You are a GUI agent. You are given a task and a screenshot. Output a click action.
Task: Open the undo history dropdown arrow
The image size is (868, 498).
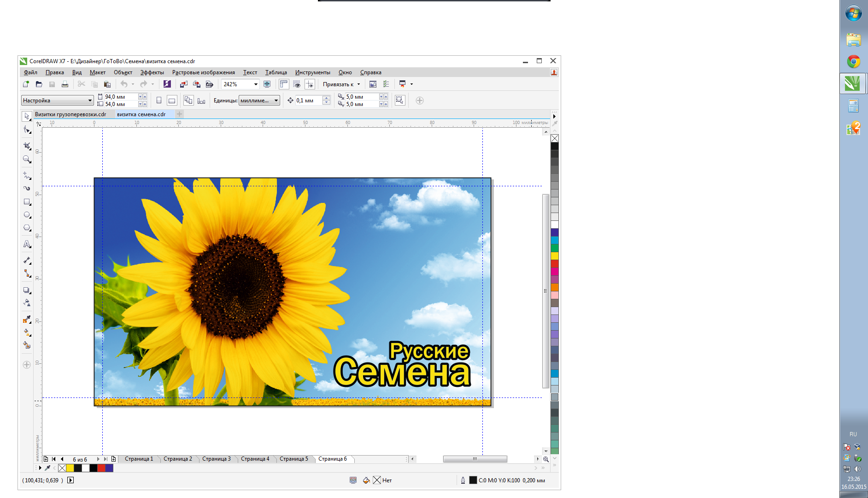coord(133,84)
